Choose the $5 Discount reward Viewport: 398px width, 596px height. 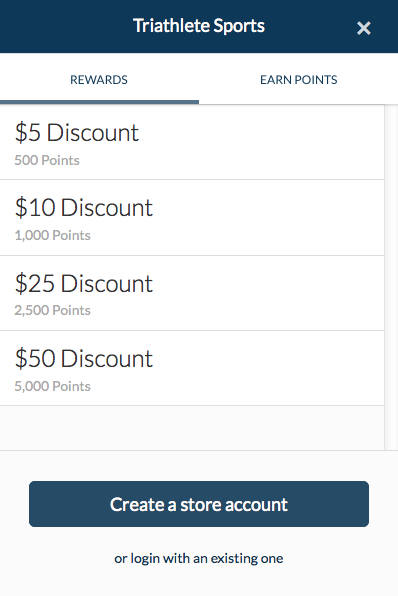tap(192, 143)
